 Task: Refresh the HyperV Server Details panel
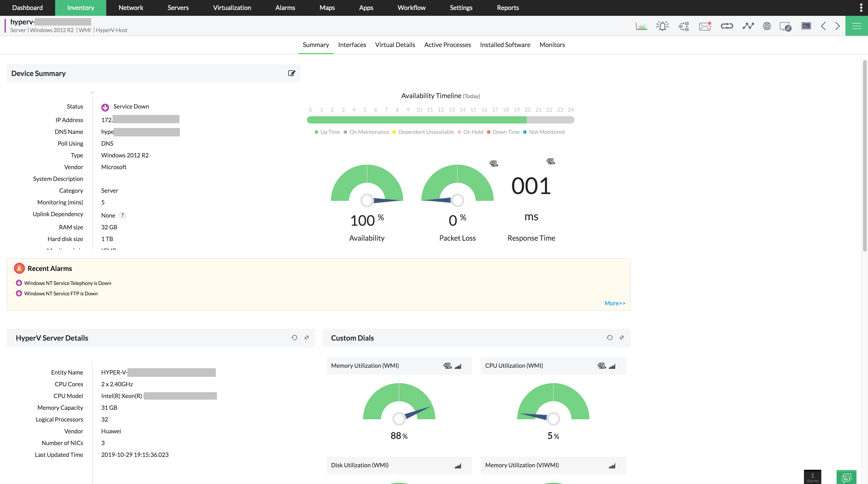pos(294,338)
